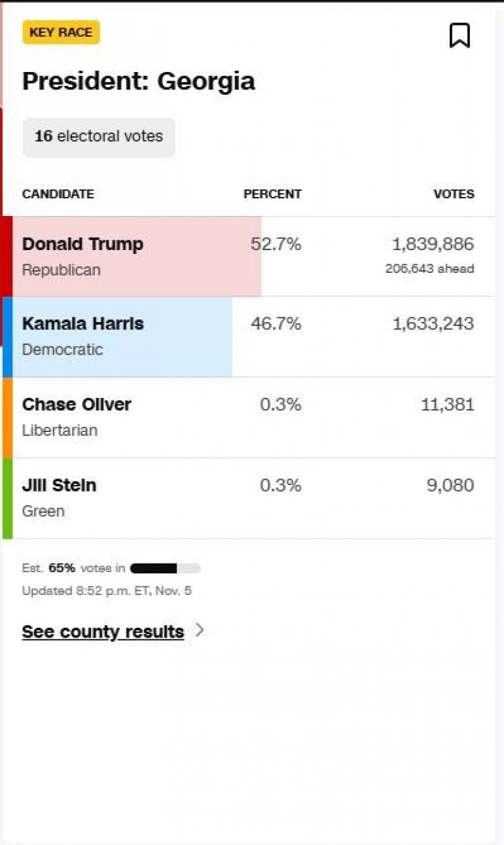Click the orange Libertarian color bar

pos(7,417)
